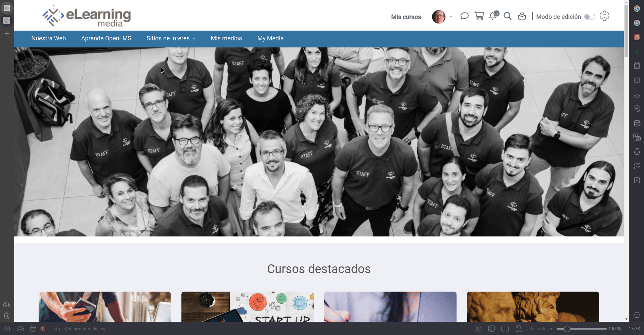The image size is (644, 335).
Task: Click the Restablecer zoom button
Action: 541,329
